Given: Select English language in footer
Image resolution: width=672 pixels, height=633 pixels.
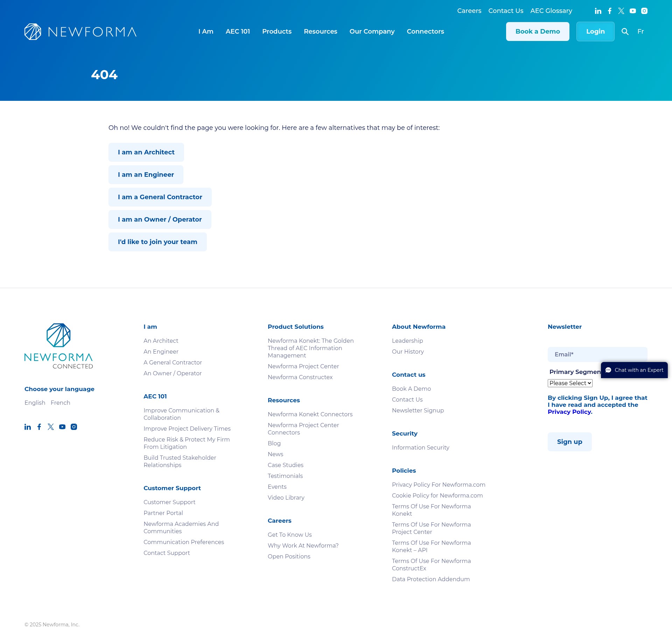Looking at the screenshot, I should 35,403.
